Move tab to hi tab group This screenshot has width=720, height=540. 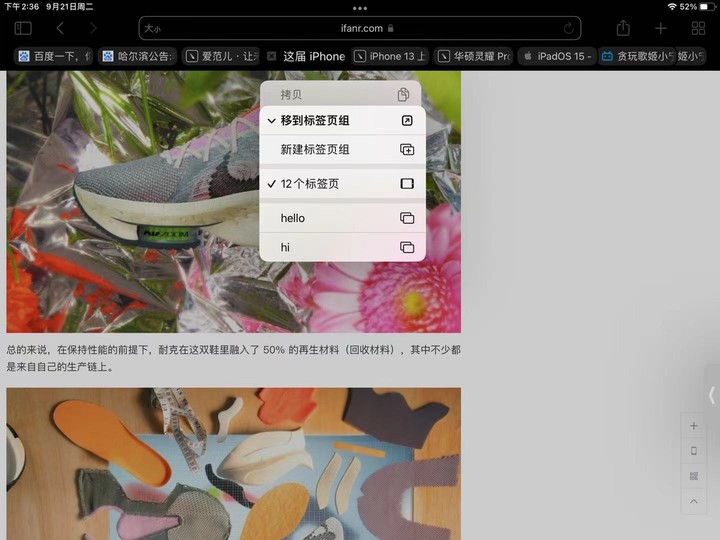point(342,247)
